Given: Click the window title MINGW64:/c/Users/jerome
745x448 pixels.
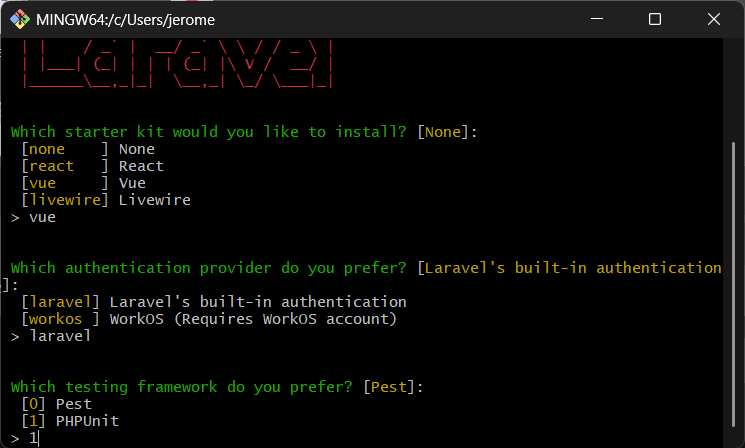Looking at the screenshot, I should 125,20.
